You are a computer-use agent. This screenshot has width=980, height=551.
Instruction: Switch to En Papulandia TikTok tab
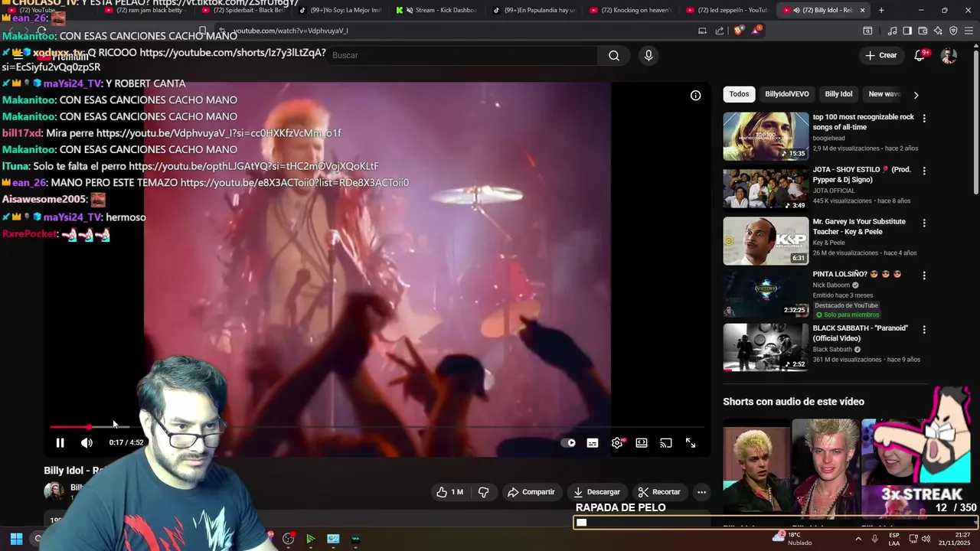click(534, 10)
